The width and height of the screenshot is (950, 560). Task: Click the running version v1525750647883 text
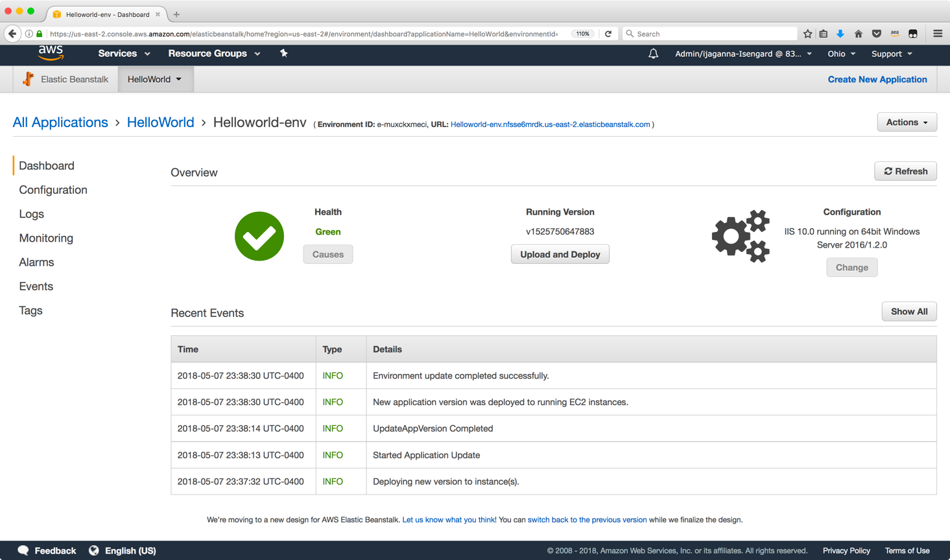[560, 231]
